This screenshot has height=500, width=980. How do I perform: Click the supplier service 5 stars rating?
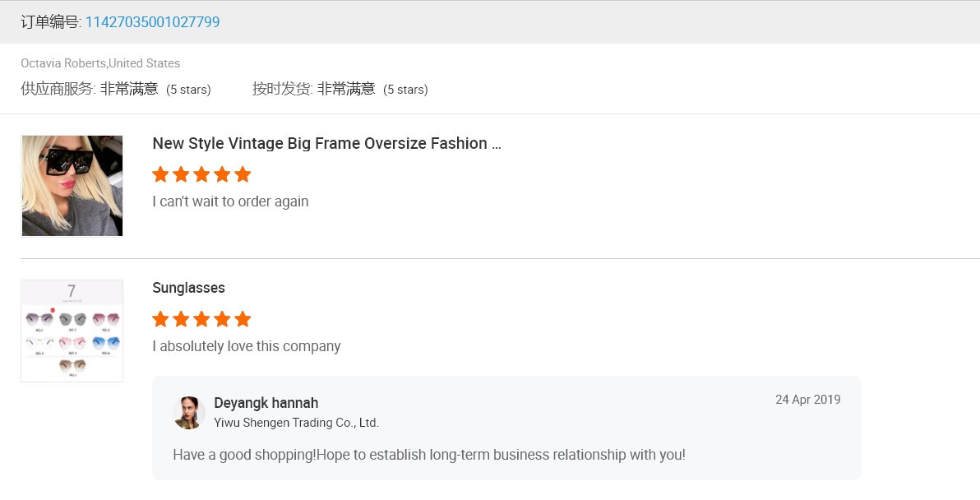188,90
